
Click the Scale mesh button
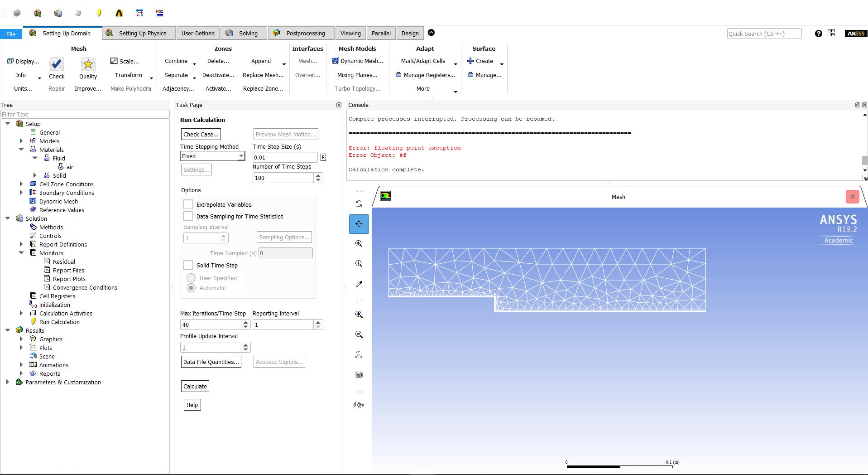pos(125,61)
